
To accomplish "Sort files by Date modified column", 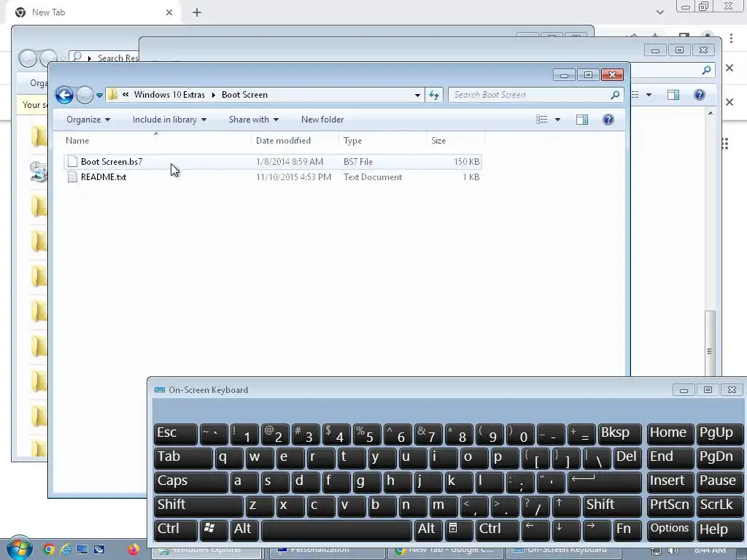I will tap(295, 141).
